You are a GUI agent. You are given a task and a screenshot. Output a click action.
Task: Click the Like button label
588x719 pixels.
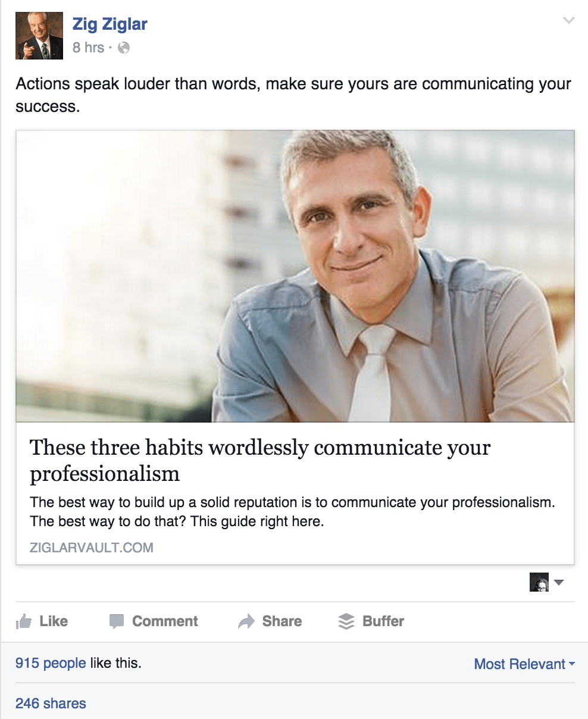(54, 621)
